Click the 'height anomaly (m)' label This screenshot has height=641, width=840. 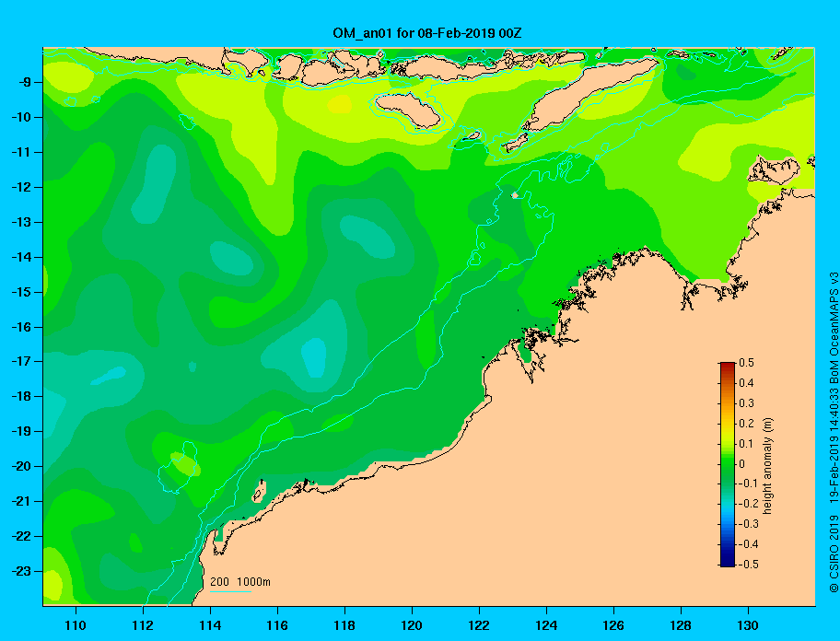pos(767,465)
